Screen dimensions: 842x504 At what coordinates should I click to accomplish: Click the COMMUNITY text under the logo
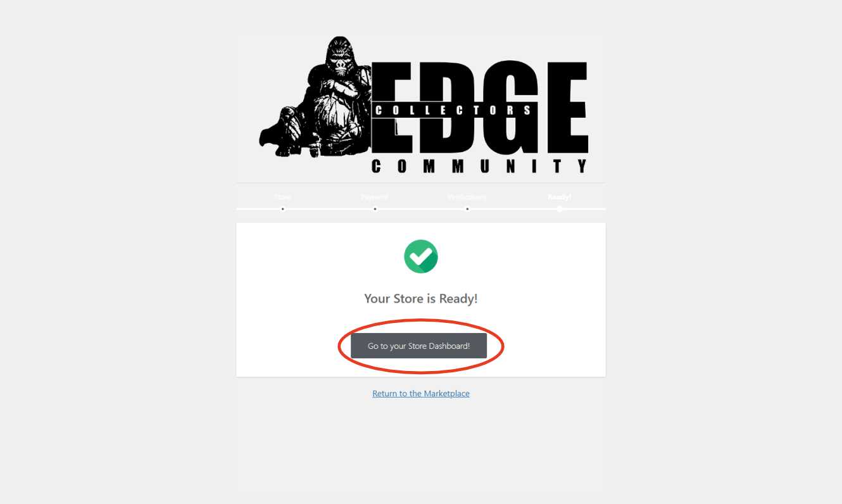(480, 166)
